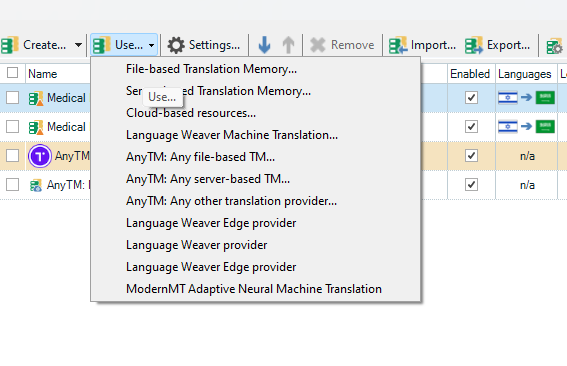This screenshot has width=567, height=366.
Task: Click the Saudi flag in first Medical row
Action: (x=545, y=97)
